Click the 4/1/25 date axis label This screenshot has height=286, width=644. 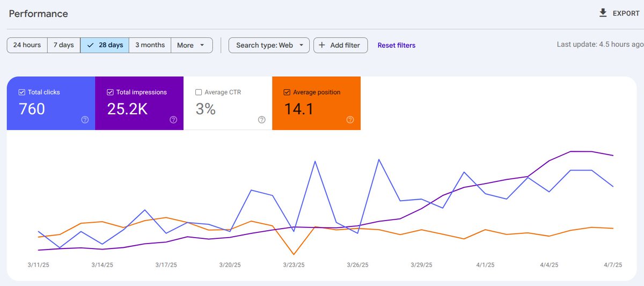pyautogui.click(x=485, y=265)
